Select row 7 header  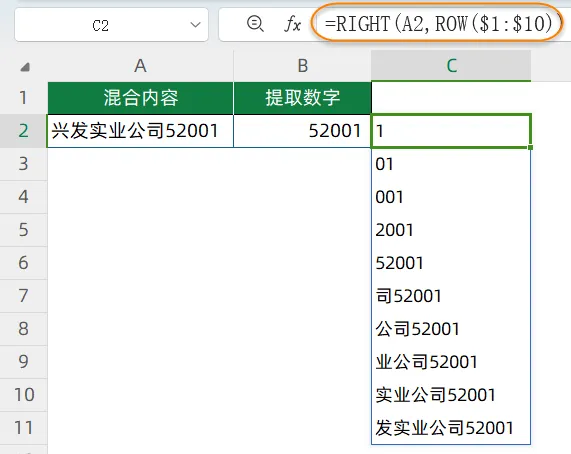[x=24, y=296]
